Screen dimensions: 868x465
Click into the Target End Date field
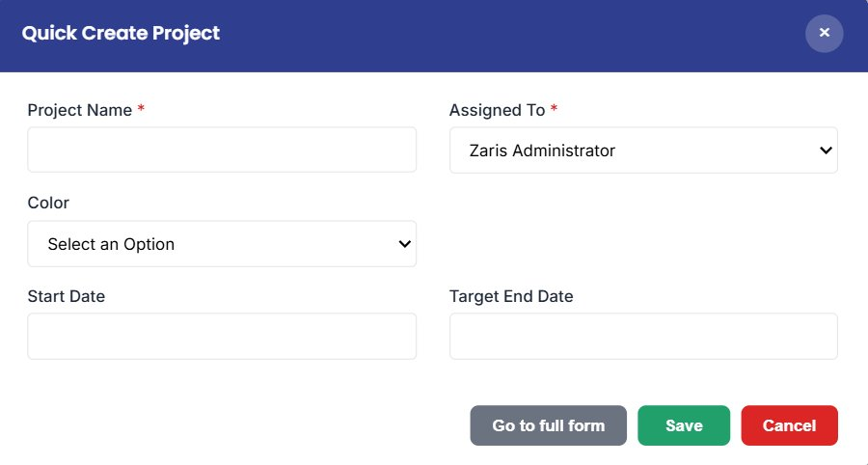coord(643,336)
